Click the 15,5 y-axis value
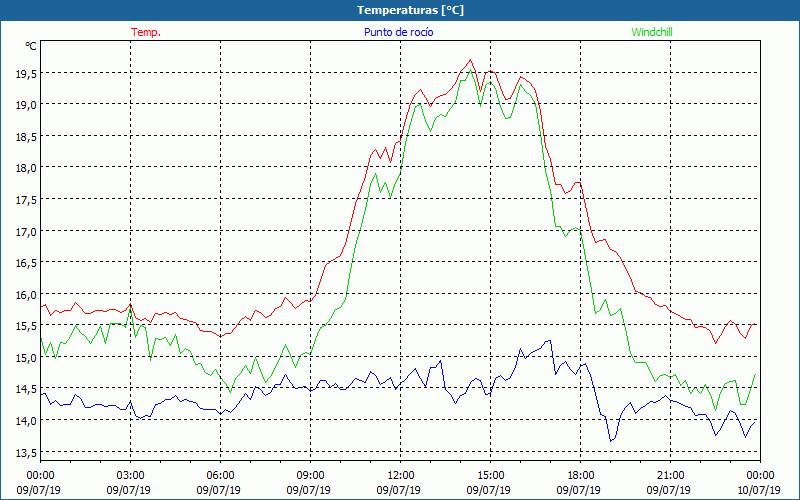This screenshot has height=500, width=800. 26,327
